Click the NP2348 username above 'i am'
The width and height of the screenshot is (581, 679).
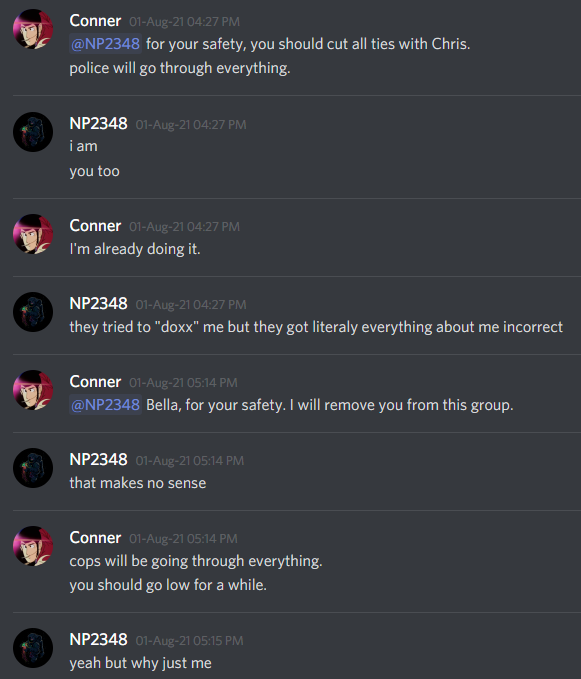click(98, 124)
